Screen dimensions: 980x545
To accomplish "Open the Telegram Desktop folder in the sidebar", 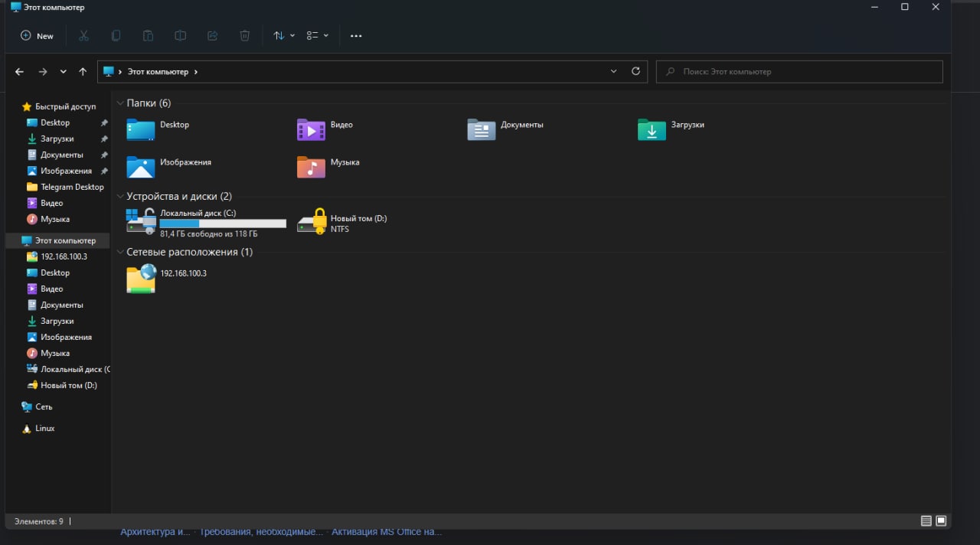I will pos(72,187).
